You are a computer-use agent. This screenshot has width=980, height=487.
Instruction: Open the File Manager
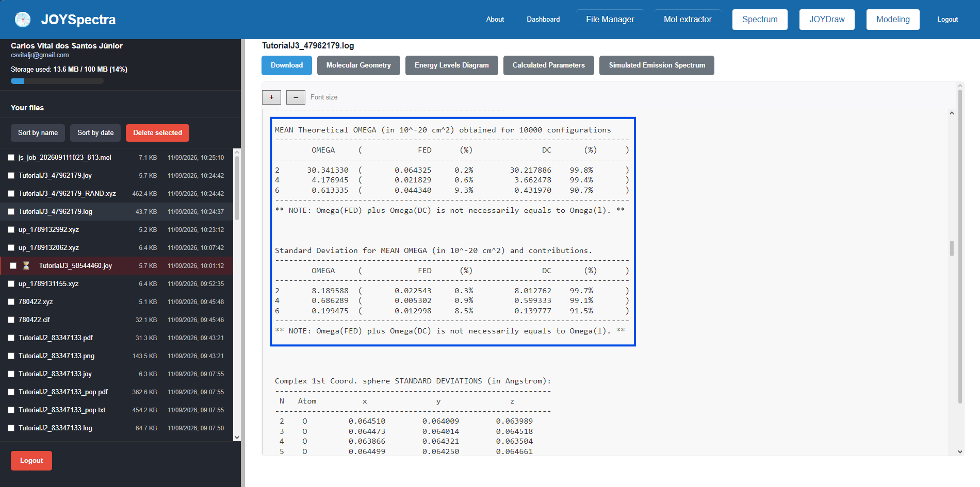point(610,20)
